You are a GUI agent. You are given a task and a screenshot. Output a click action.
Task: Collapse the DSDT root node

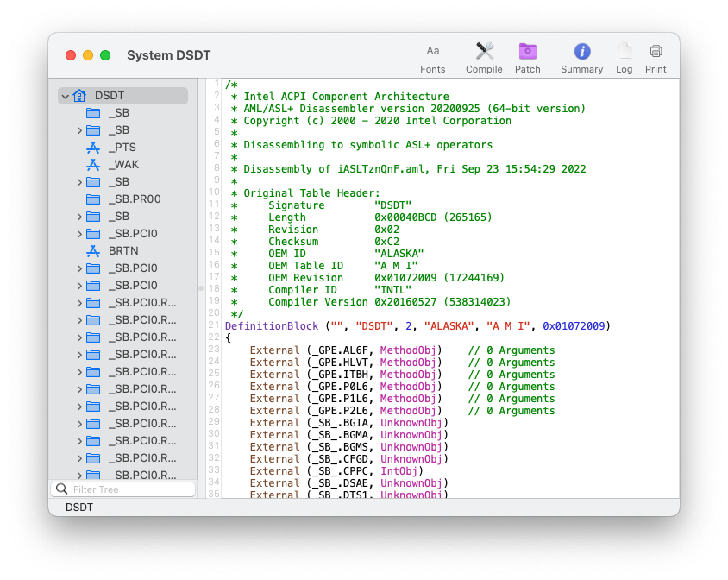[x=65, y=95]
